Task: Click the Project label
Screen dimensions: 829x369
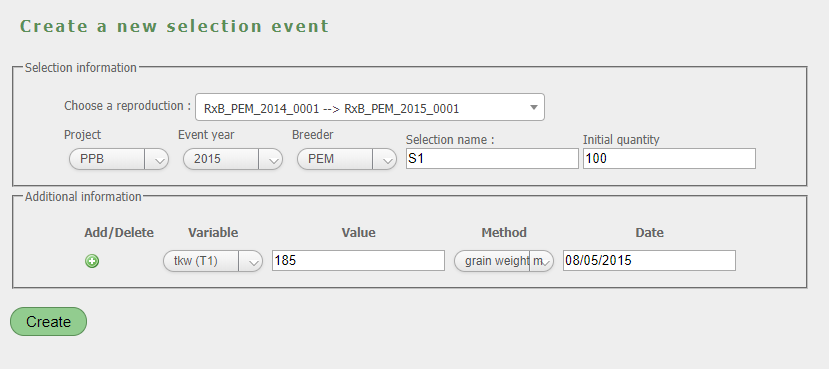Action: coord(82,135)
